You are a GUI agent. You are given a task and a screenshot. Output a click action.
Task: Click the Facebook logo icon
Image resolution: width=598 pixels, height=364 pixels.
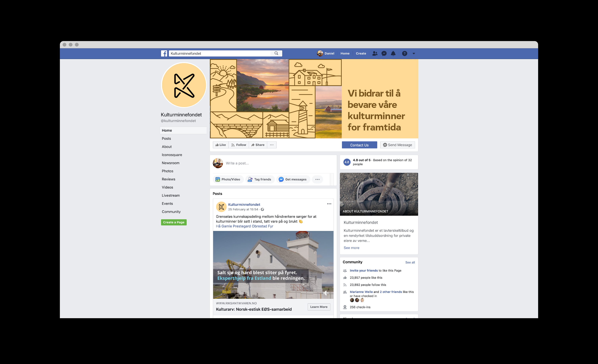(x=164, y=53)
